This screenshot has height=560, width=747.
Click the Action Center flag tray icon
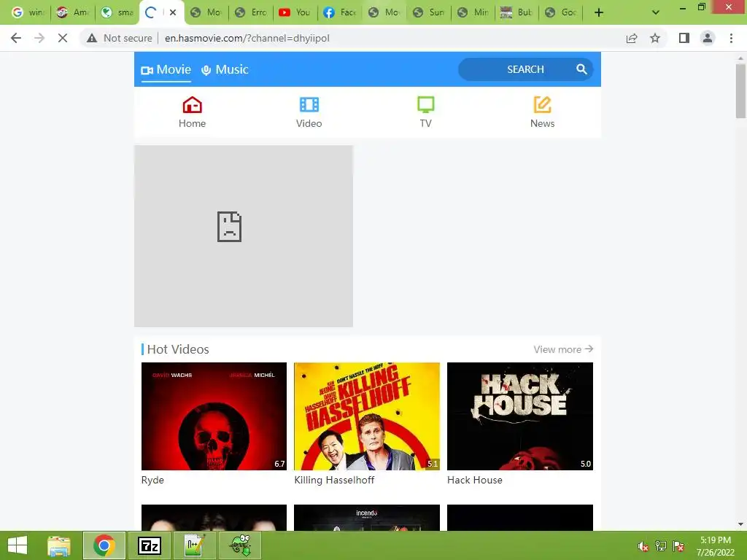(x=678, y=546)
